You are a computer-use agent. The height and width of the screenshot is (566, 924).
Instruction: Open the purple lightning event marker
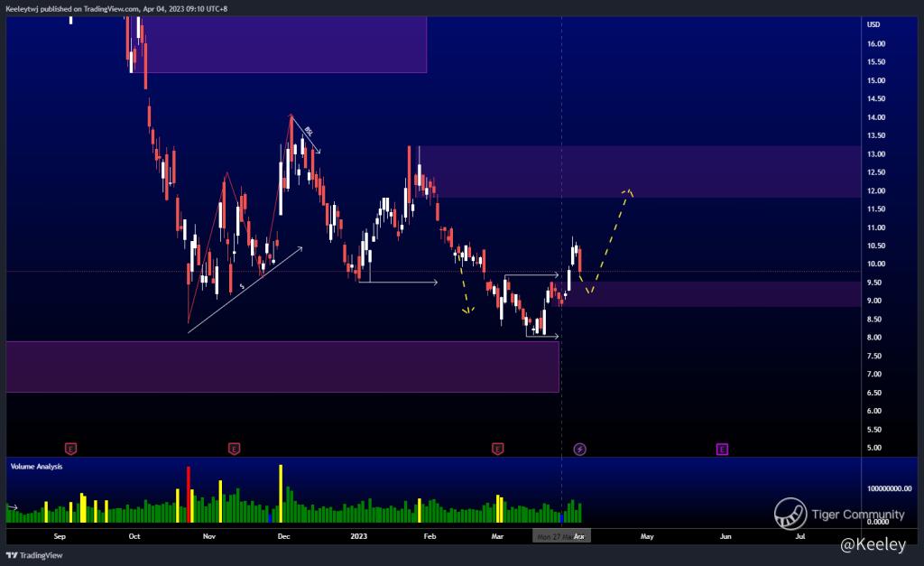tap(580, 450)
